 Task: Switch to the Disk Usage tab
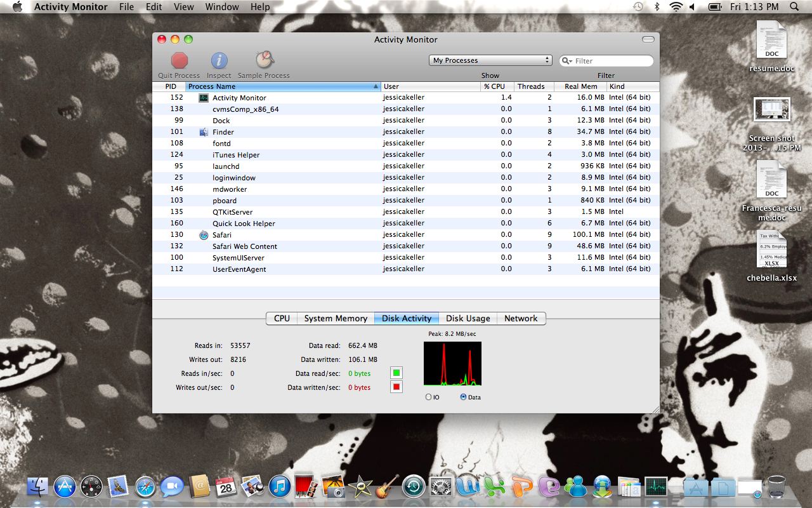click(468, 319)
